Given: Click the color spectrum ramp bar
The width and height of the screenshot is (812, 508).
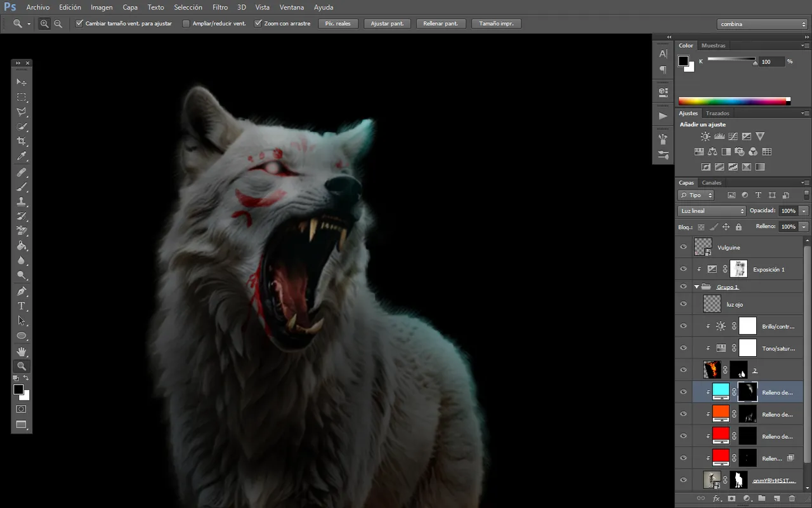Looking at the screenshot, I should pos(735,101).
